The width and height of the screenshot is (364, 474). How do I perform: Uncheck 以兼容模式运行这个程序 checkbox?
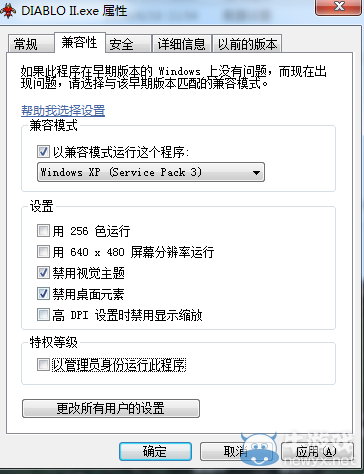(43, 152)
